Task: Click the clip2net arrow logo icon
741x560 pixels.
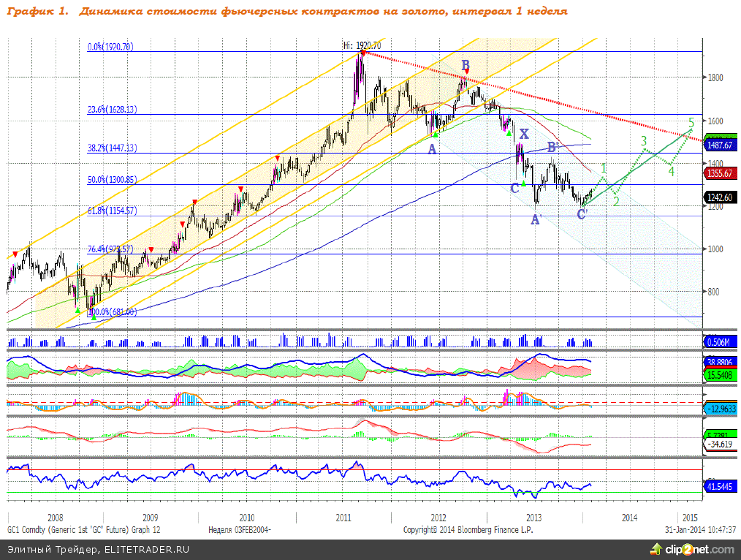Action: [653, 549]
